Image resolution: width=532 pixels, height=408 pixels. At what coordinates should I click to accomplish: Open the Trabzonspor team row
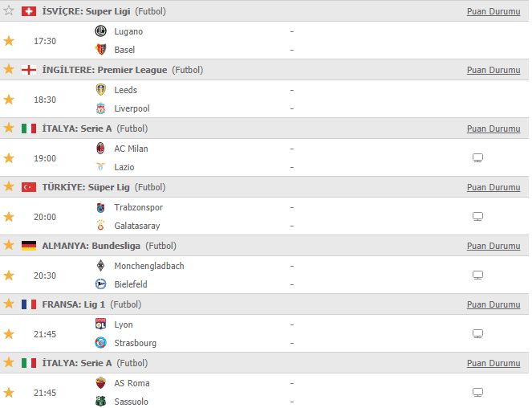pyautogui.click(x=139, y=207)
